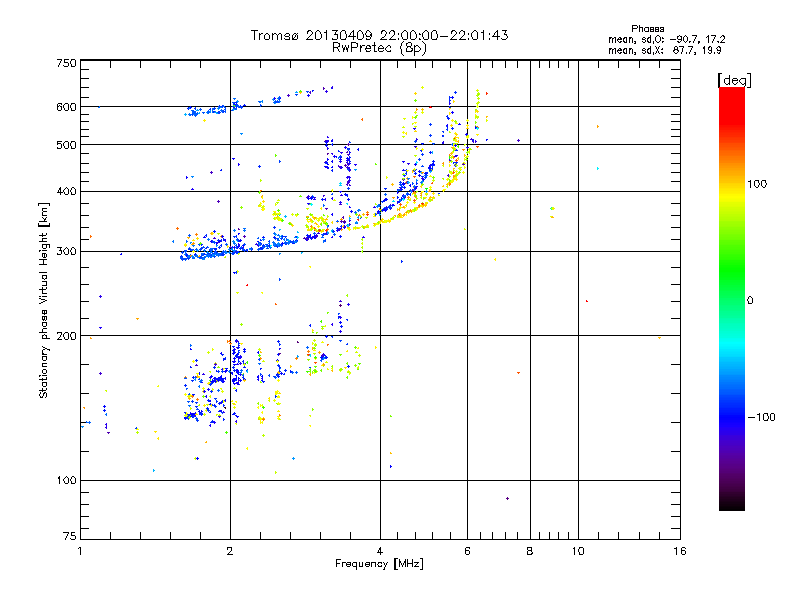This screenshot has width=800, height=600.
Task: Click the plot title 'Tromsø 20130409 22:00:00-22:01:43'
Action: pos(379,35)
